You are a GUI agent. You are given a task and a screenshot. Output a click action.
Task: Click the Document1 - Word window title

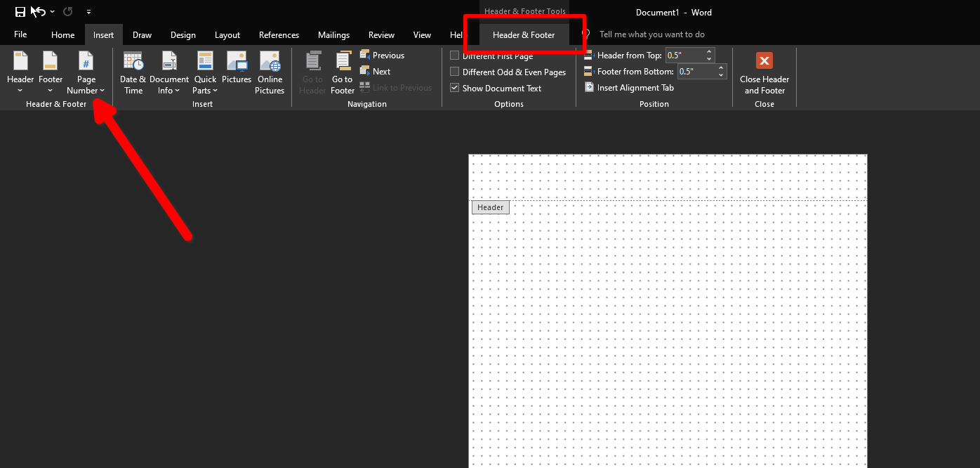(x=673, y=12)
